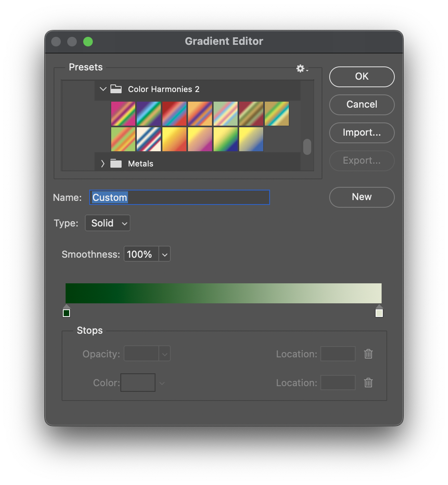This screenshot has width=448, height=485.
Task: Collapse the Color Harmonies 2 group
Action: 103,89
